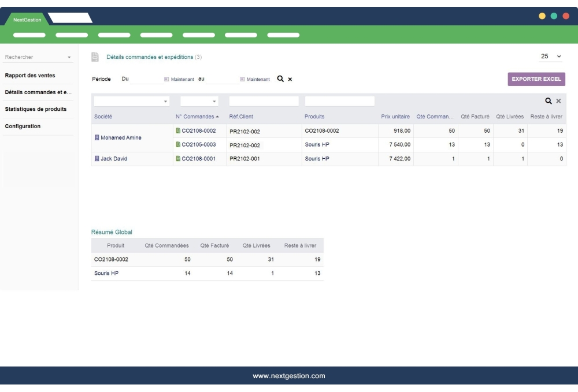Click the document icon beside the page title
Viewport: 578px width, 392px height.
pos(95,57)
